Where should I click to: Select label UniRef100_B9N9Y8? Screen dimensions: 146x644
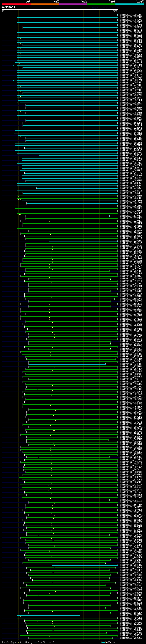coord(131,30)
